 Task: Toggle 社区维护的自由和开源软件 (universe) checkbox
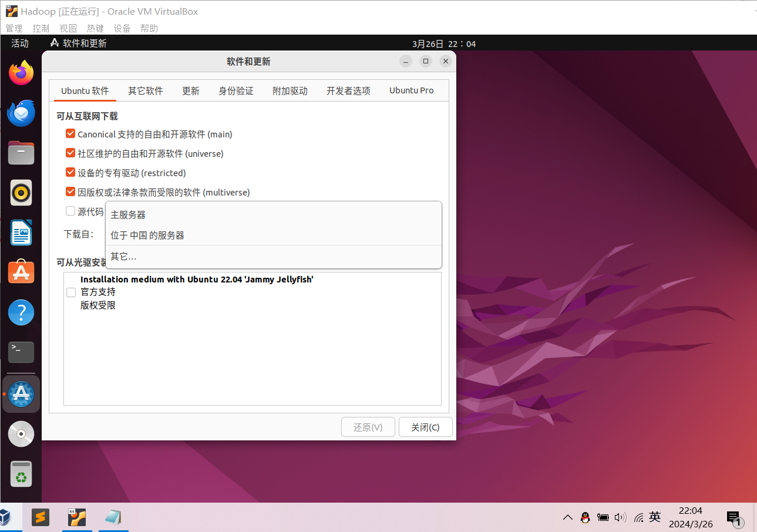click(x=70, y=153)
